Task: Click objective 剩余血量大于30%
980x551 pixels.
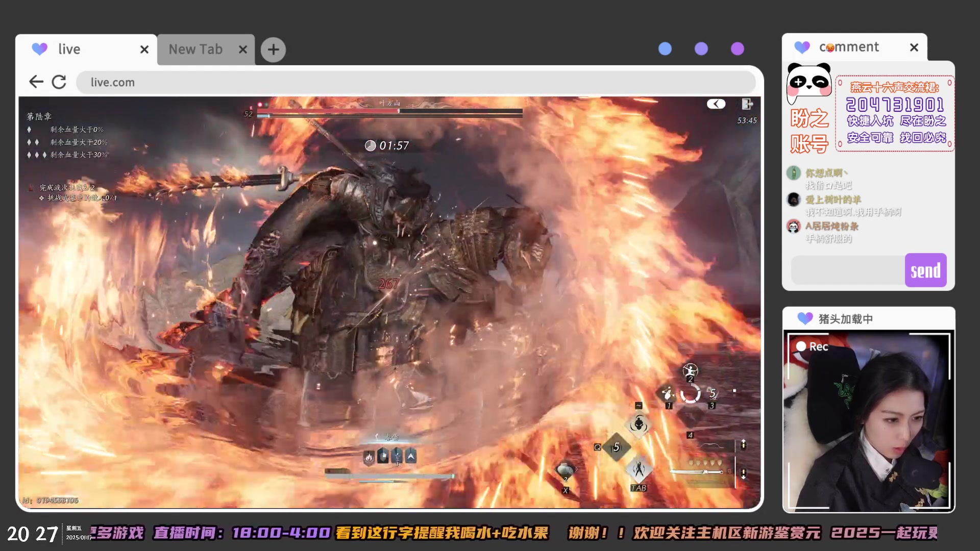Action: pos(79,155)
